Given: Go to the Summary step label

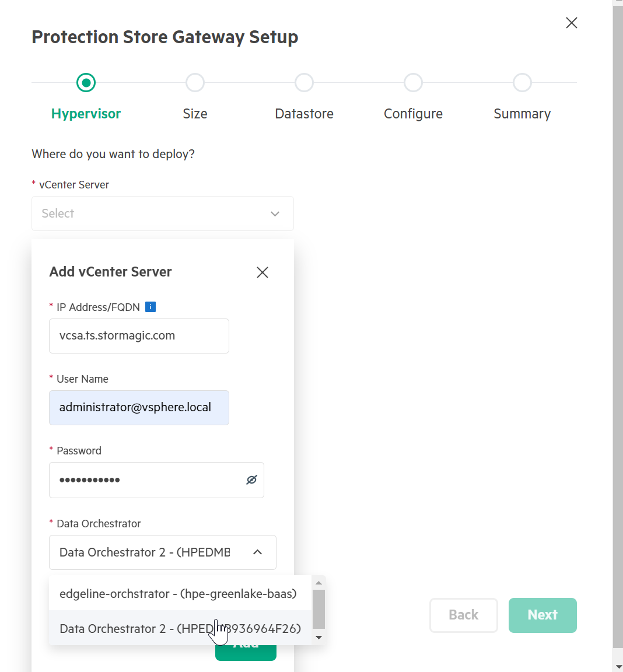Looking at the screenshot, I should pyautogui.click(x=522, y=114).
